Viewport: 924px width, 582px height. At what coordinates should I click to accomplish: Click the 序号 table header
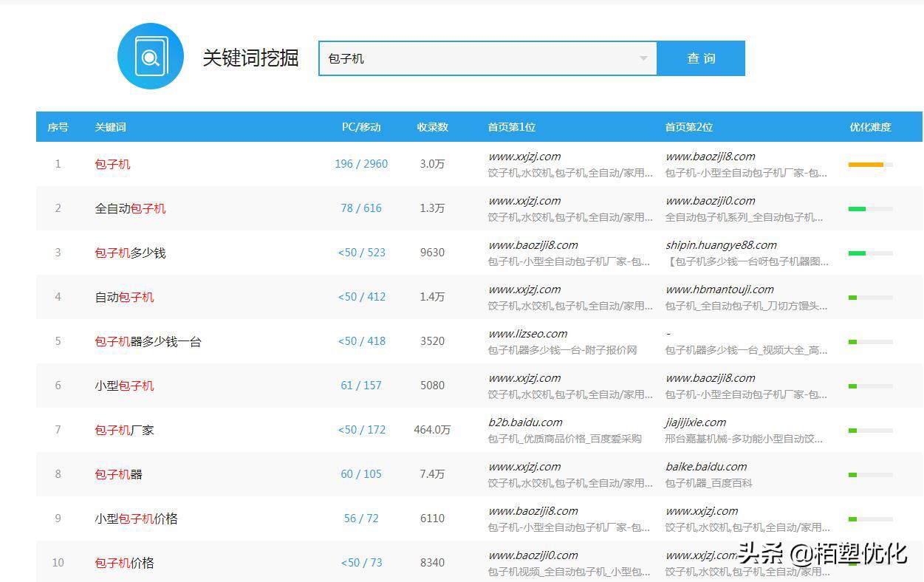(58, 126)
